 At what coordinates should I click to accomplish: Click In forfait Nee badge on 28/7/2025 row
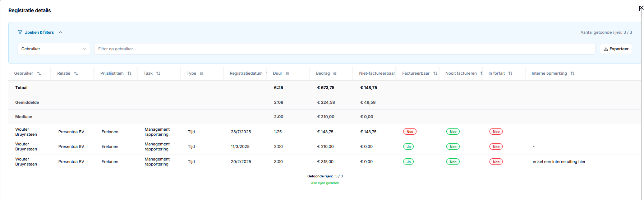tap(496, 132)
